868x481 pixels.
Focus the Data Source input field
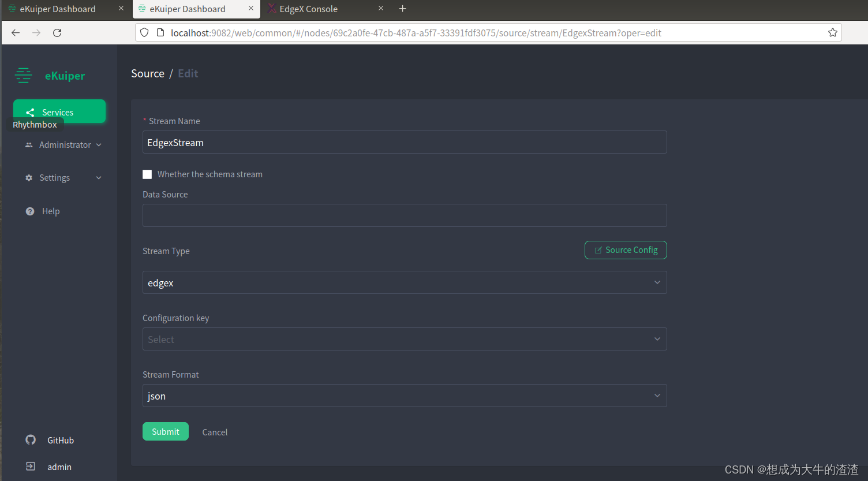click(x=405, y=215)
